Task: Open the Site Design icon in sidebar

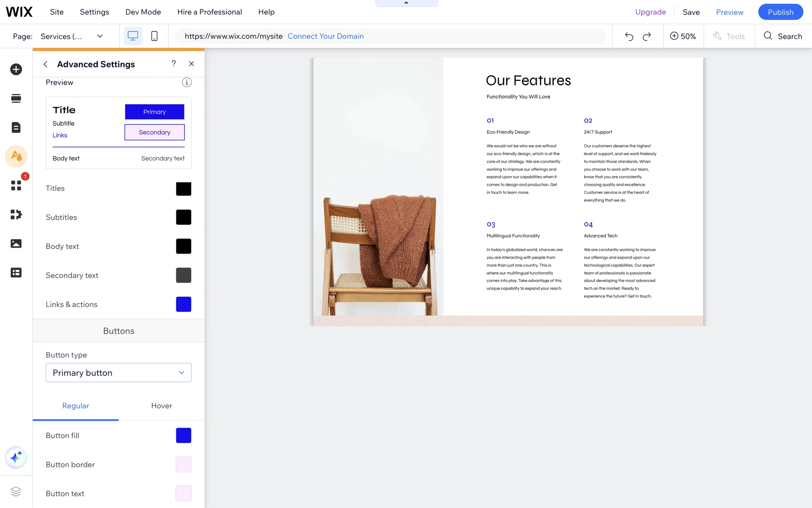Action: pos(16,156)
